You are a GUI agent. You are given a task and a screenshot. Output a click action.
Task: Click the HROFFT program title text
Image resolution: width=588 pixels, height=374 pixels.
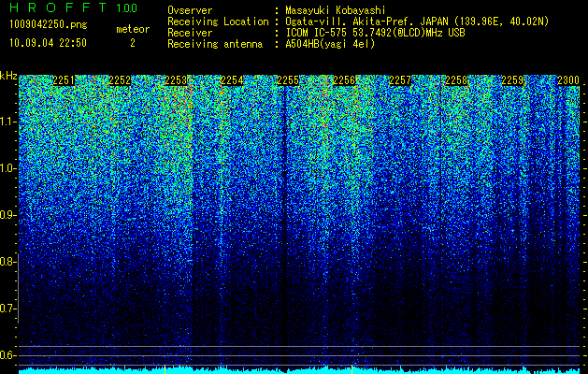pos(58,7)
